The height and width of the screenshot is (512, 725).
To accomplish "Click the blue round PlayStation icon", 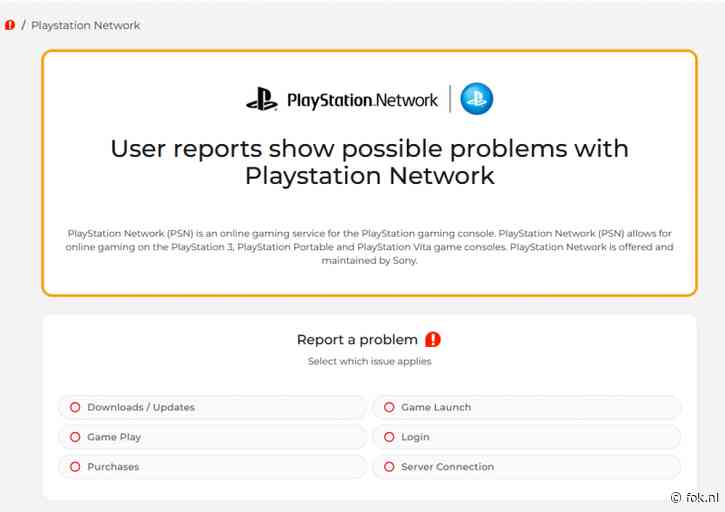I will click(477, 99).
